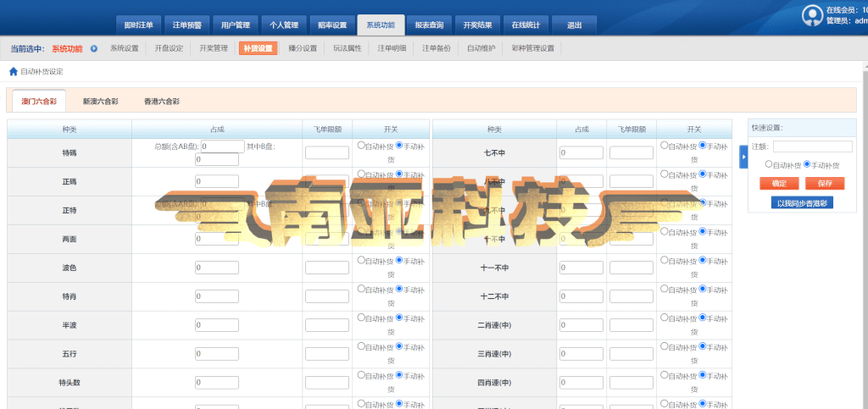Screen dimensions: 868x409
Task: Focus the 注额 input field
Action: point(813,146)
